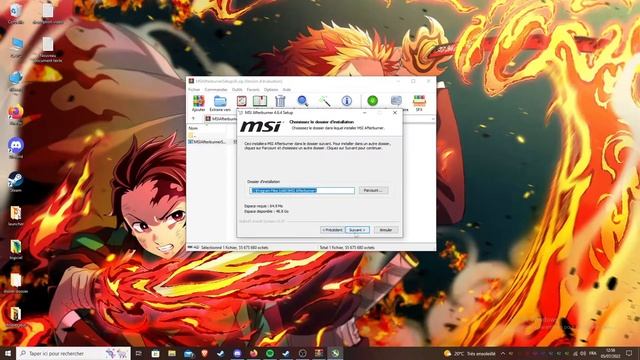Open the Corbeille recycle bin desktop icon
The height and width of the screenshot is (360, 640).
(16, 13)
